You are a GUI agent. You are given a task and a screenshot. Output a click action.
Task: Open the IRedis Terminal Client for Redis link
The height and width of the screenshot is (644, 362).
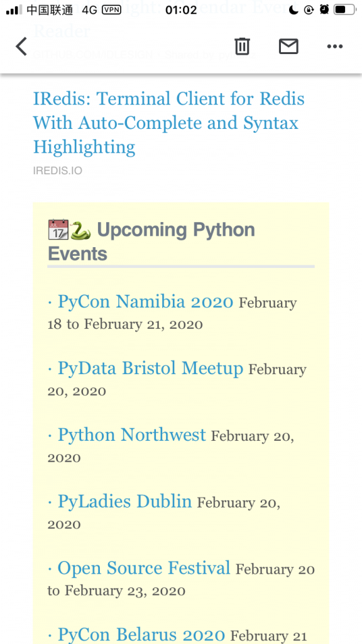[168, 123]
